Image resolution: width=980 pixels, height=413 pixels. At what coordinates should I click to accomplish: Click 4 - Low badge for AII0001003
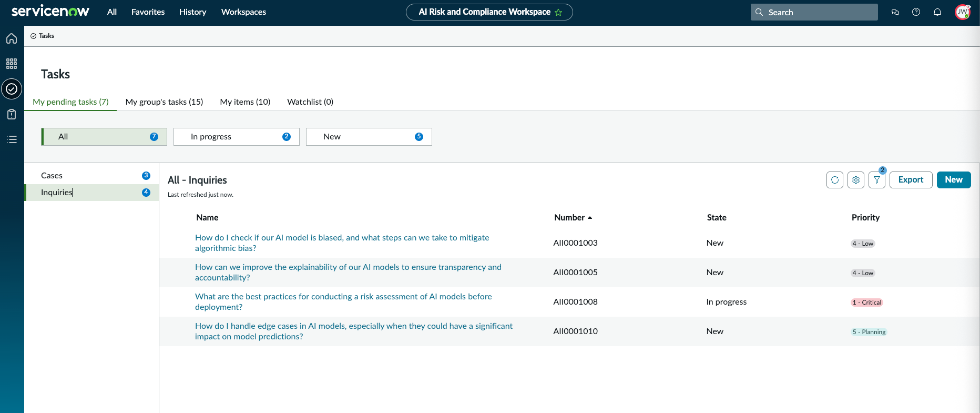pos(863,244)
